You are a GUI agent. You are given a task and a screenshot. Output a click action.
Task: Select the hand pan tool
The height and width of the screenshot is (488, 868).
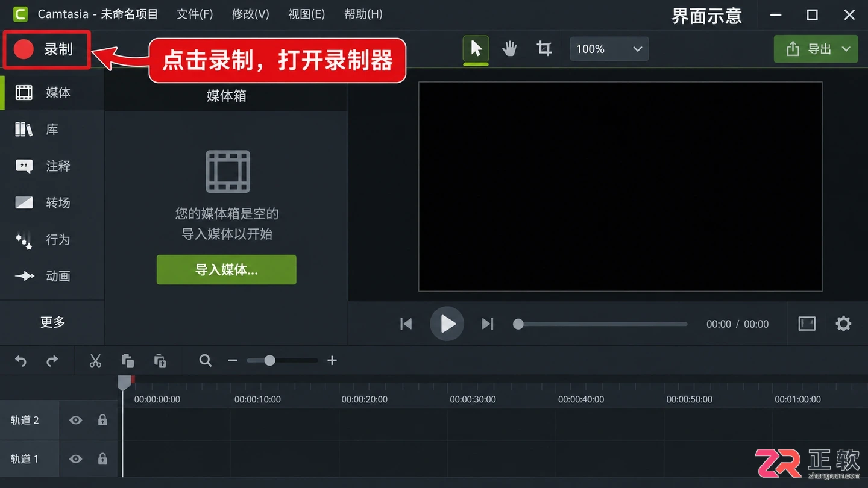(510, 49)
